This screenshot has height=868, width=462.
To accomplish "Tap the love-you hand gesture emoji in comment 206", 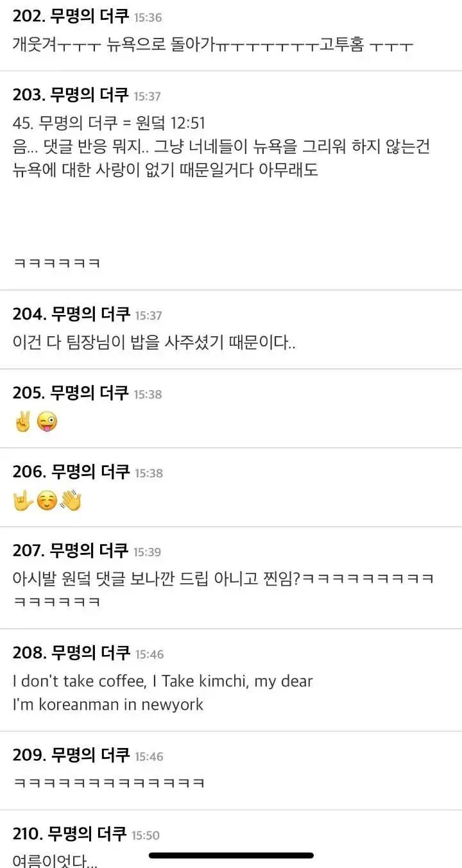I will (x=22, y=501).
